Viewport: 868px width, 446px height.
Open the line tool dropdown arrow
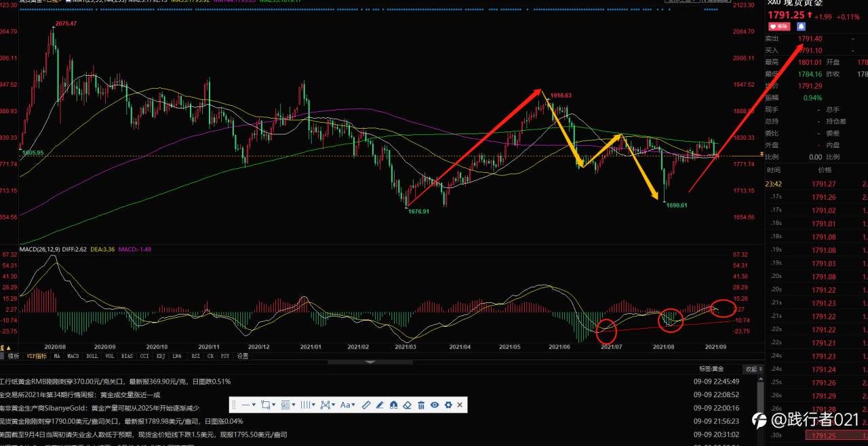254,405
